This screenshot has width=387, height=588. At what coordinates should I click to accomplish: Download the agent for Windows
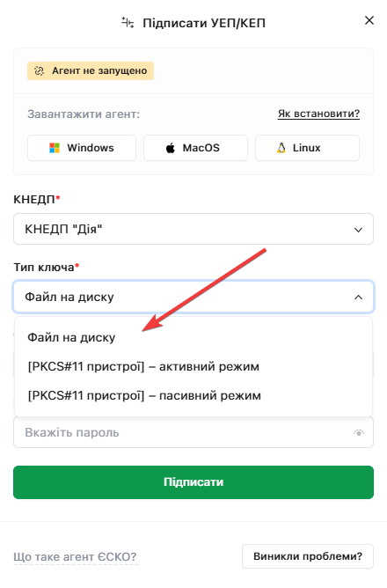click(x=82, y=148)
